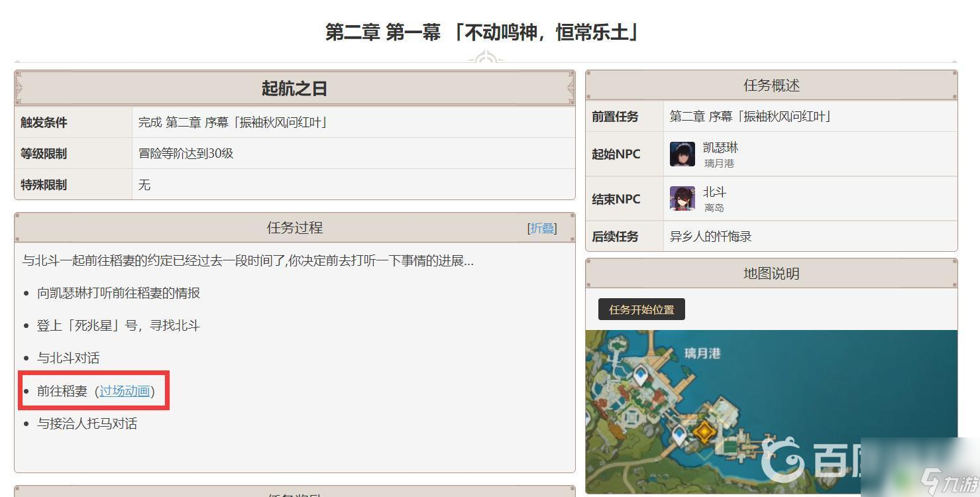Click the 任务过程 section header title
This screenshot has height=497, width=980.
(294, 228)
